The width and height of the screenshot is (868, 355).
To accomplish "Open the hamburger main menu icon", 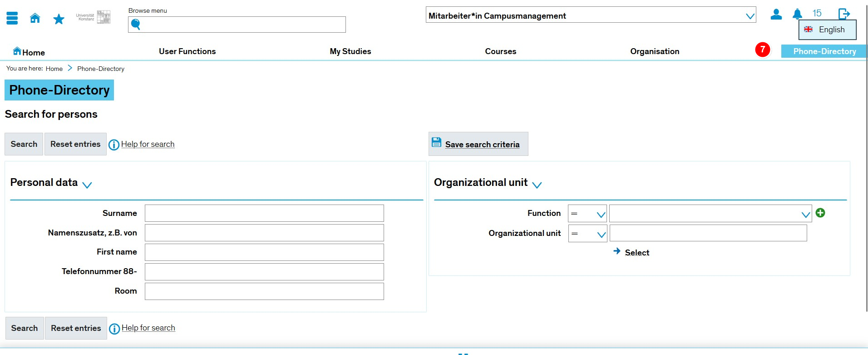I will pyautogui.click(x=12, y=18).
